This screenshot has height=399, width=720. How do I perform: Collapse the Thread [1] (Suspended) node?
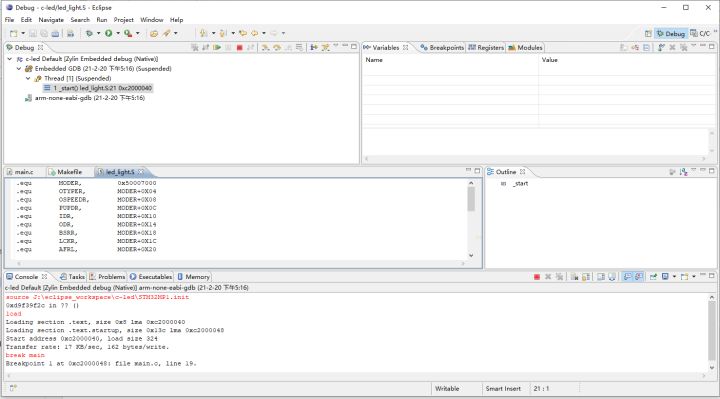pyautogui.click(x=28, y=79)
